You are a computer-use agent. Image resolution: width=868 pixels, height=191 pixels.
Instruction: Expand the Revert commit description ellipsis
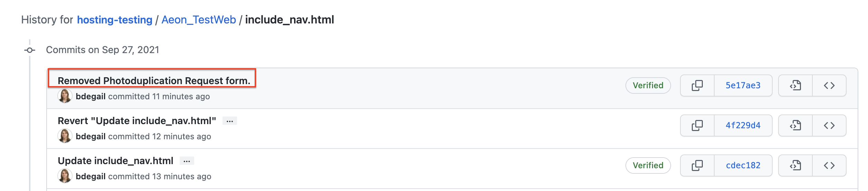tap(230, 121)
